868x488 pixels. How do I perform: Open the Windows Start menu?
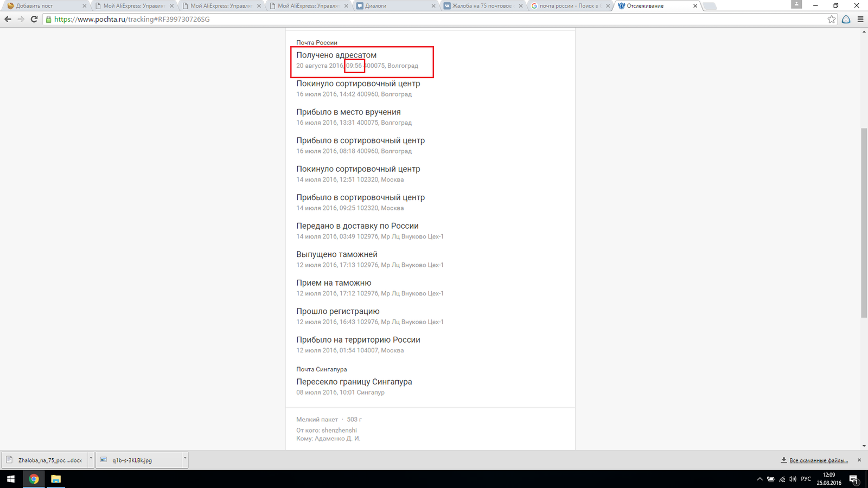pyautogui.click(x=11, y=479)
